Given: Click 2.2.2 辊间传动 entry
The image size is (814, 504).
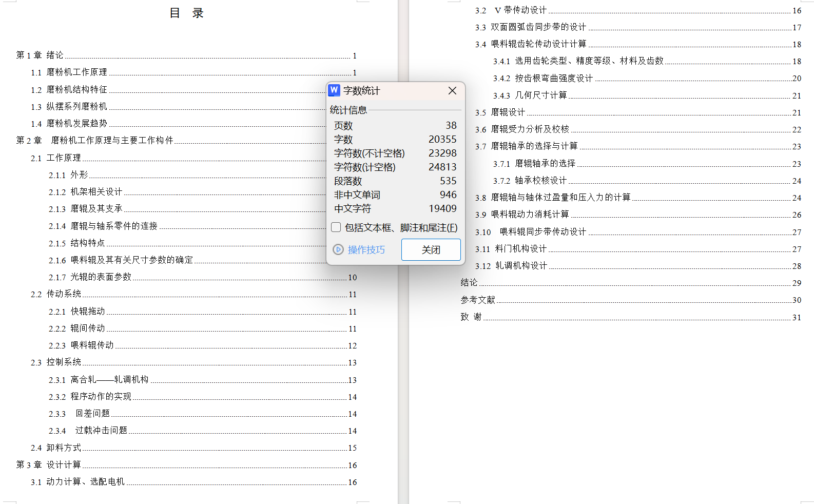Looking at the screenshot, I should [203, 328].
